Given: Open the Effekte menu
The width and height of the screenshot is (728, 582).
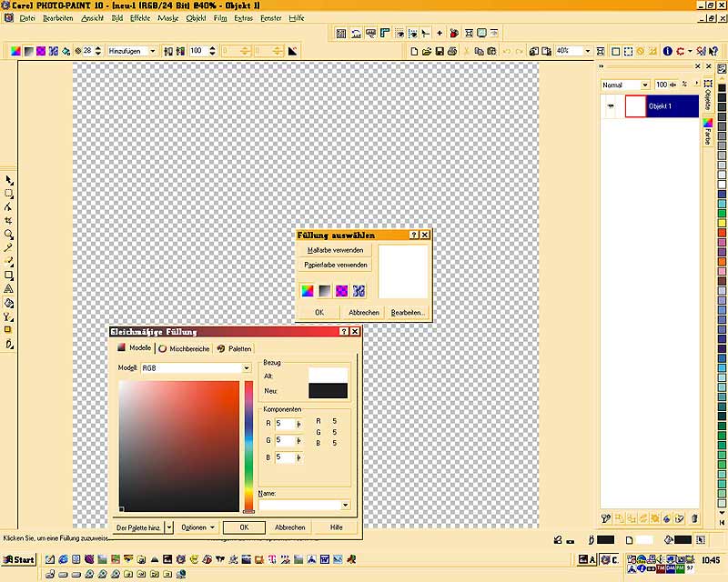Looking at the screenshot, I should tap(140, 18).
